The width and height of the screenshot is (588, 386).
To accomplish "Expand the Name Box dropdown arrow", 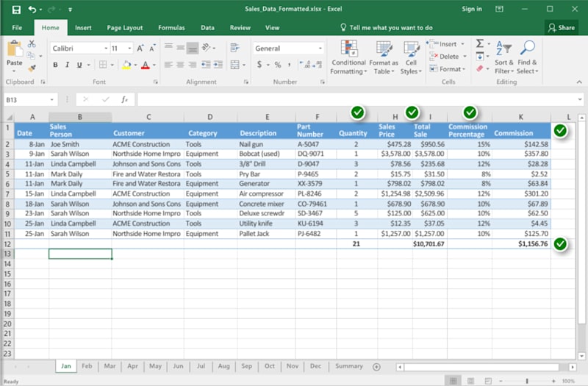I will [51, 100].
